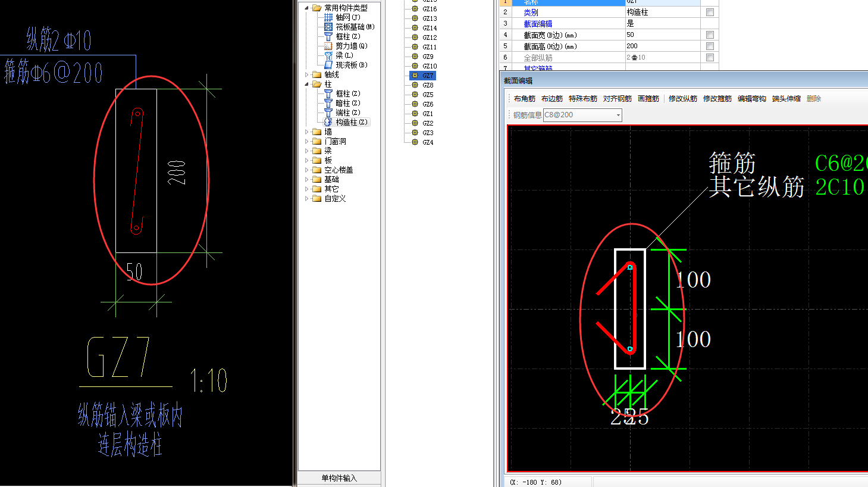
Task: Click gear icon beside GZ13
Action: click(x=415, y=18)
